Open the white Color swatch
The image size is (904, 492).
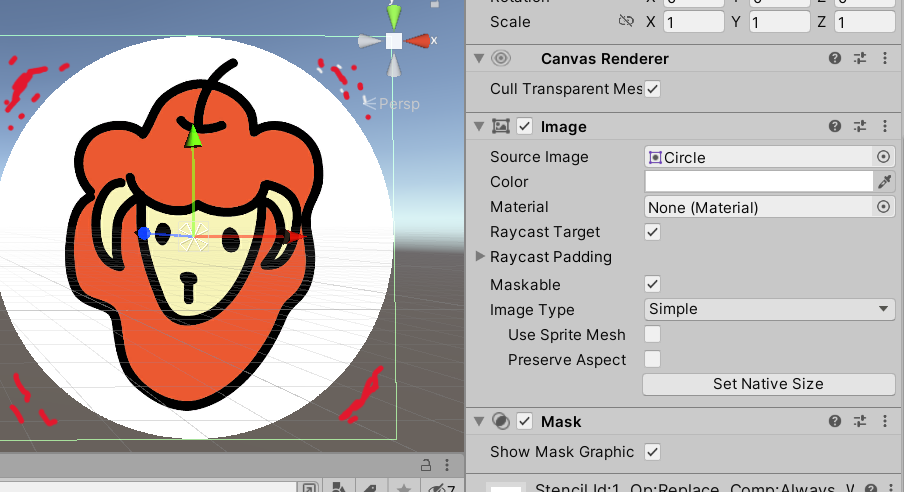[x=759, y=182]
